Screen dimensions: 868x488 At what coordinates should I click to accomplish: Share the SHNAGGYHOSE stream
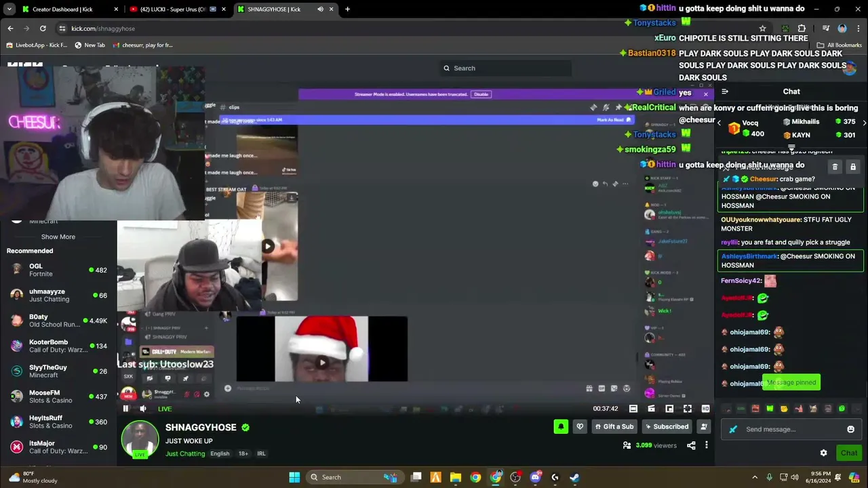point(691,445)
